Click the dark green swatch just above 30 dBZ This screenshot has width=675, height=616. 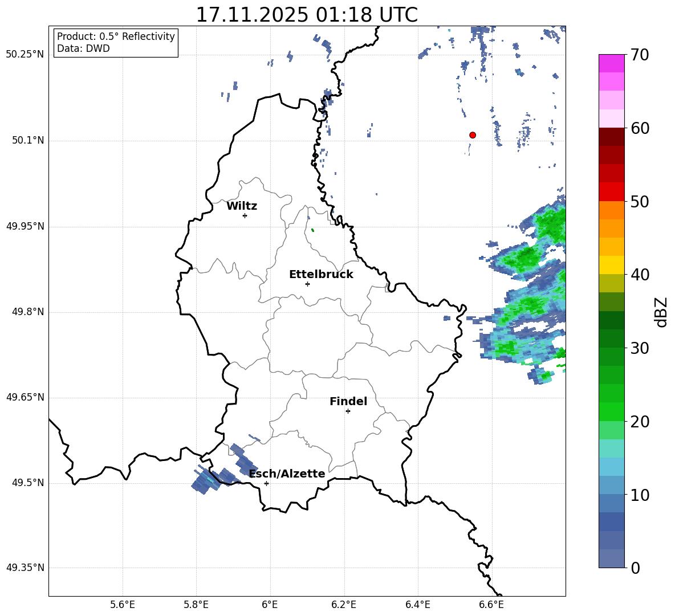pyautogui.click(x=611, y=338)
